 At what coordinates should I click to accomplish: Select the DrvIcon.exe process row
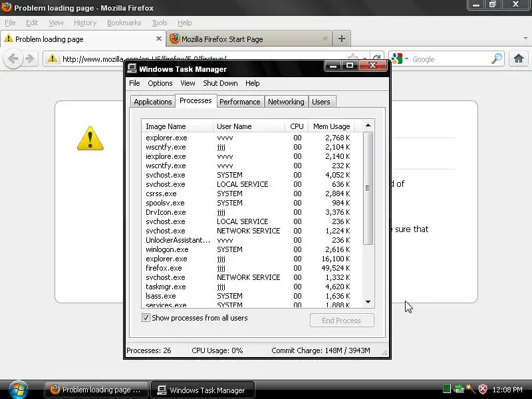point(247,212)
